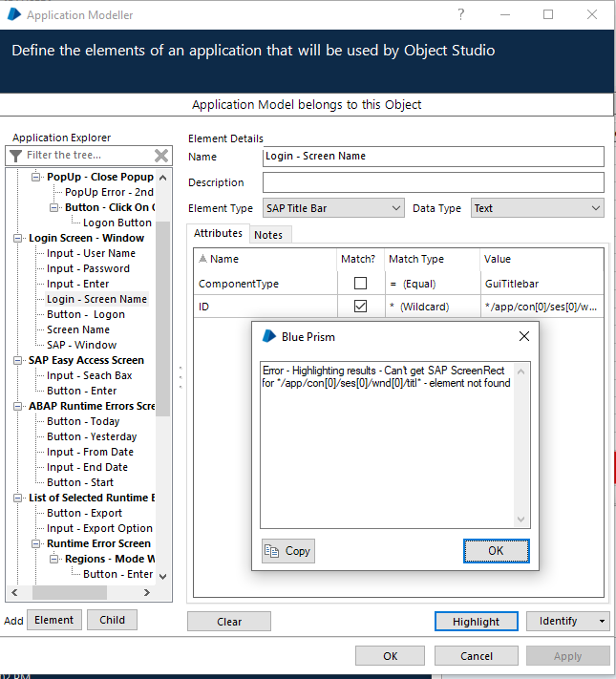Click the Clear button
Viewport: 616px width, 679px height.
click(x=229, y=622)
